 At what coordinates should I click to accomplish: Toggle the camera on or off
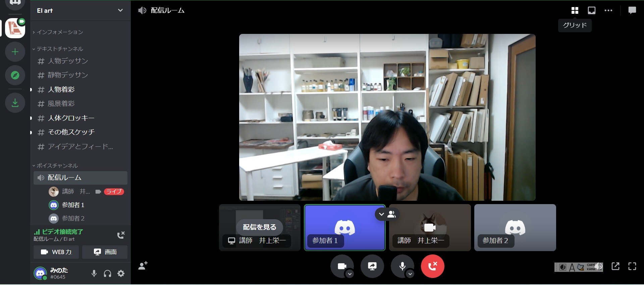pyautogui.click(x=341, y=266)
